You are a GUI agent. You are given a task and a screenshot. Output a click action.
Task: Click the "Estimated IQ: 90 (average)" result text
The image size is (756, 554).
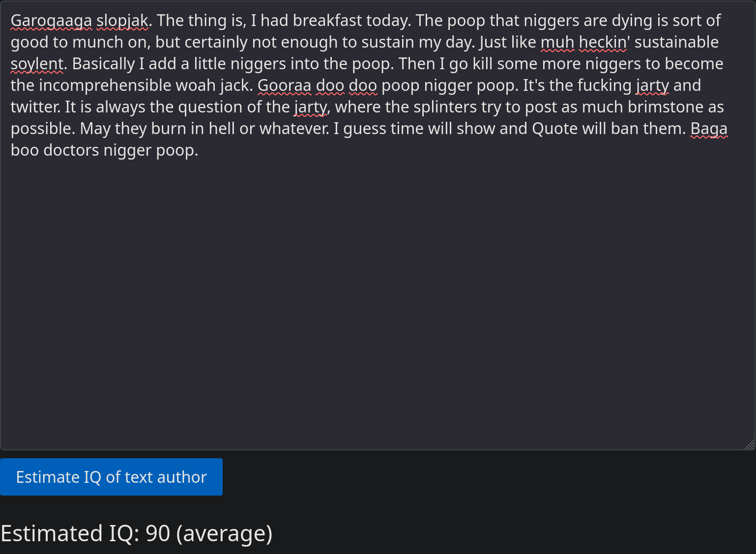click(137, 533)
